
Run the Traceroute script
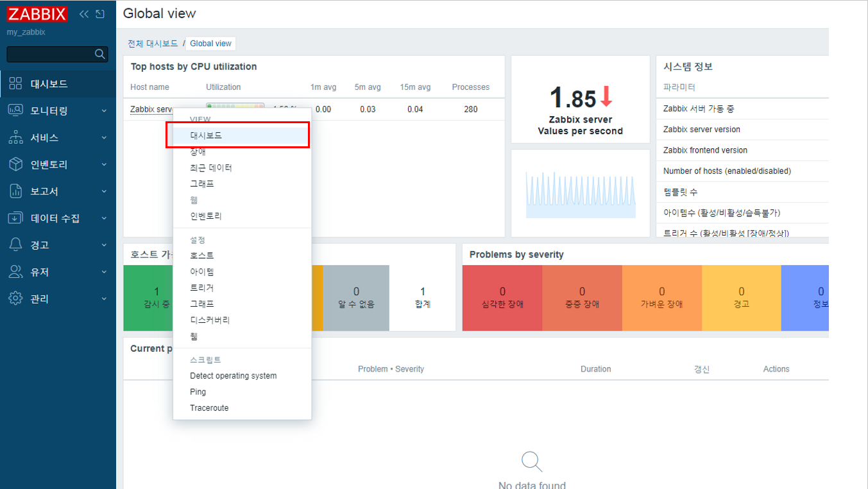(x=243, y=407)
